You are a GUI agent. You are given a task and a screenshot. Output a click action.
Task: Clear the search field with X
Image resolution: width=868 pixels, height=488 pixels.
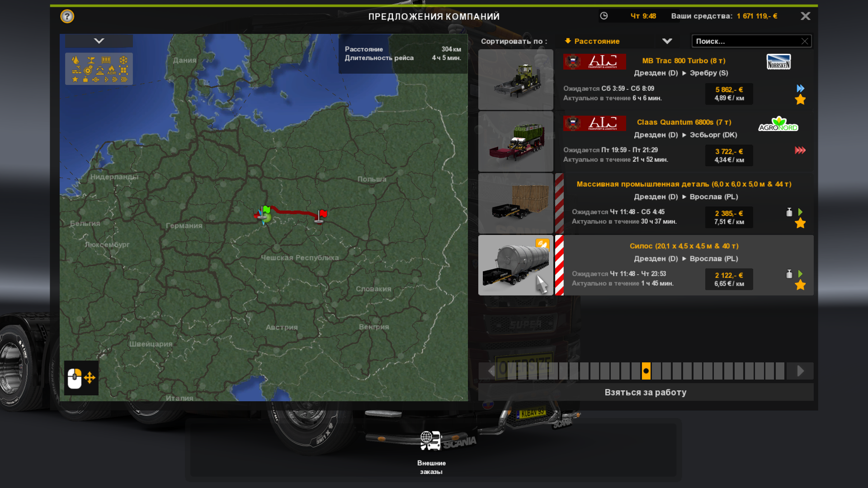pos(805,41)
